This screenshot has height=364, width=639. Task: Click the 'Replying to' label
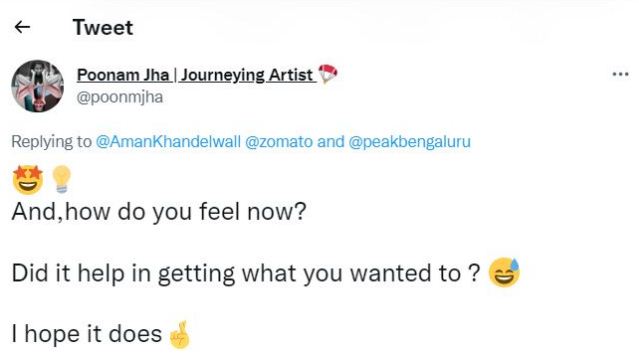[x=52, y=141]
